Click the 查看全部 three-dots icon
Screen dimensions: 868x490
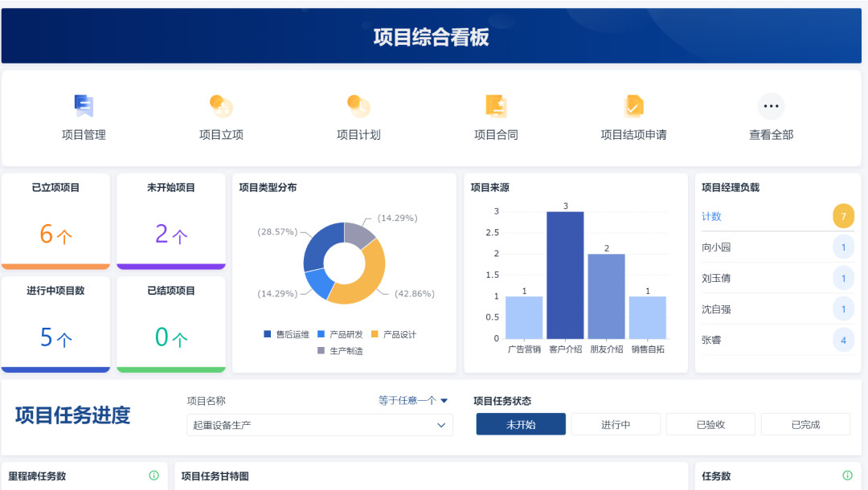771,106
